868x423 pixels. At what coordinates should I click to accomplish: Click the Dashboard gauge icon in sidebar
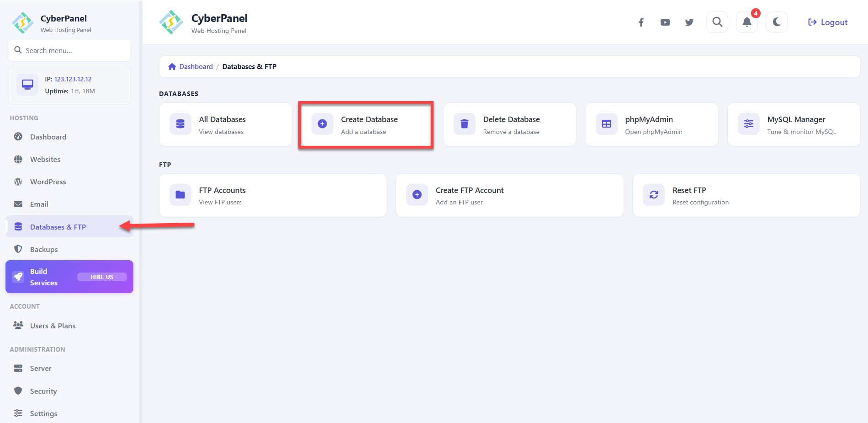click(x=18, y=137)
